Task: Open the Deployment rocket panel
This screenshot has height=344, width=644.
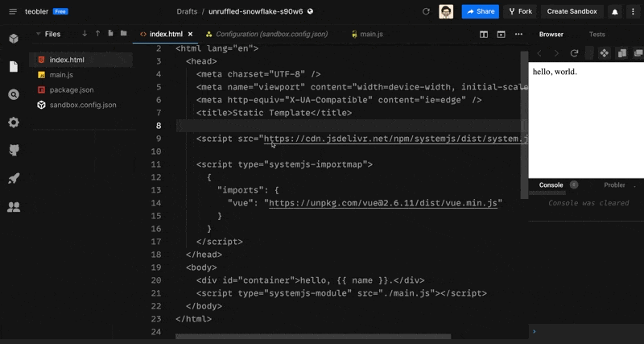Action: (x=14, y=178)
